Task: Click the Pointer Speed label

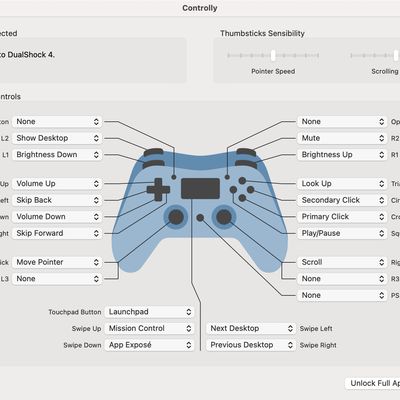Action: click(273, 71)
